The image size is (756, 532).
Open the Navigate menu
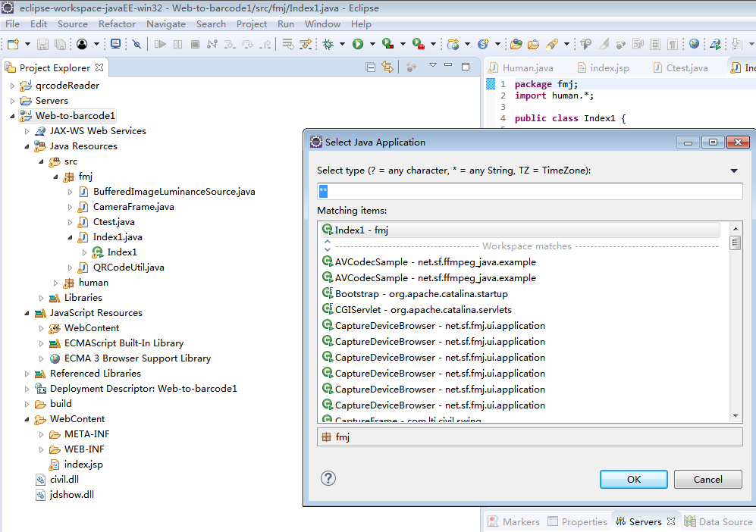tap(166, 24)
